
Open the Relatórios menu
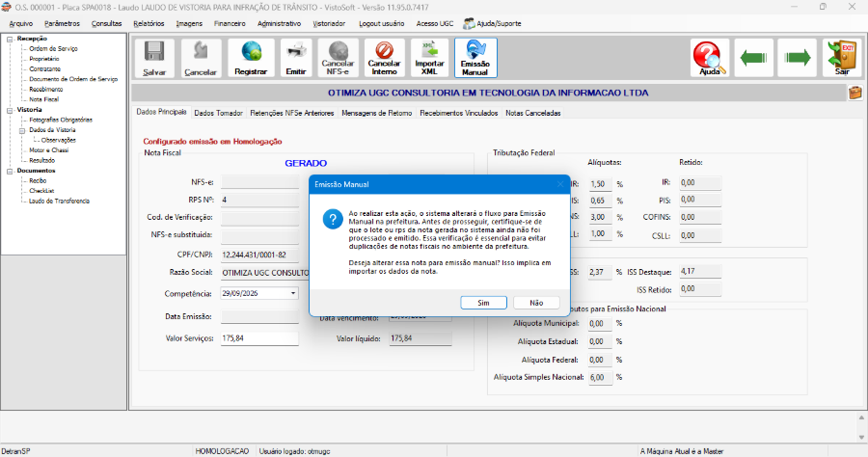(149, 23)
